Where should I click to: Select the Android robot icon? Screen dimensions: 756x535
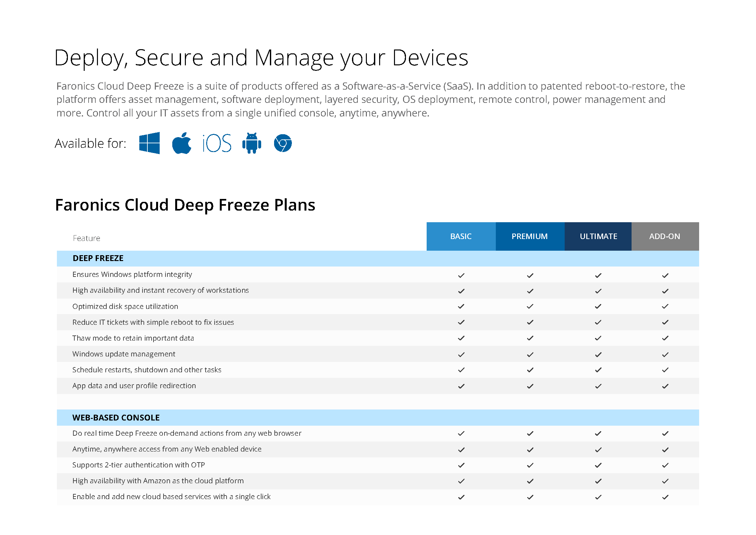point(251,143)
